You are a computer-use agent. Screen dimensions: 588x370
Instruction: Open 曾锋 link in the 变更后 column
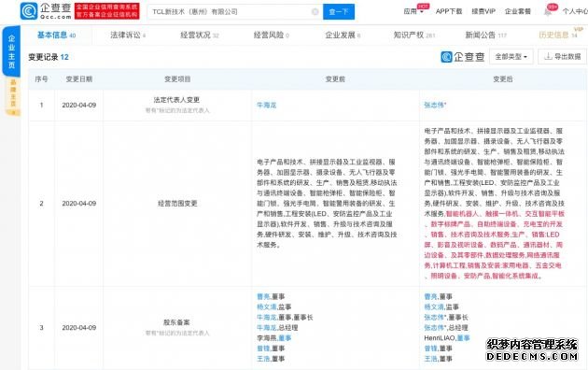(430, 349)
